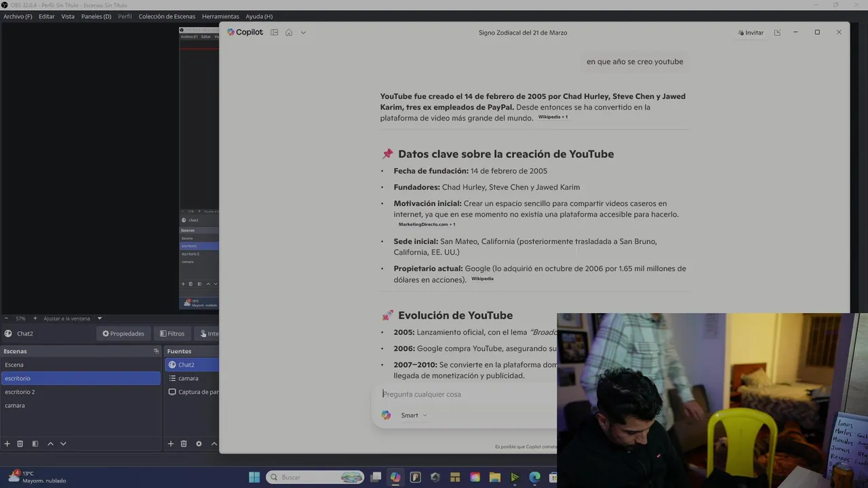
Task: Click the Copilot icon beside Smart
Action: coord(386,415)
